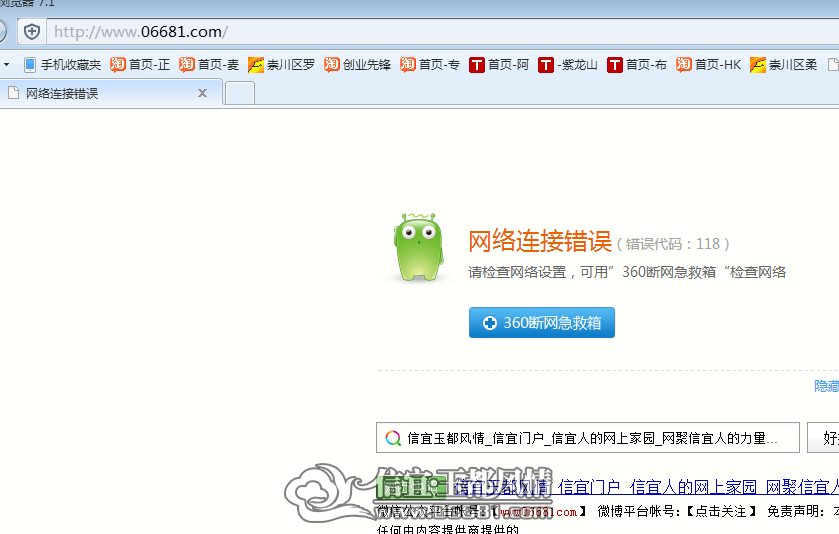839x534 pixels.
Task: Open the 首页-HK Taobao bookmark
Action: click(708, 65)
